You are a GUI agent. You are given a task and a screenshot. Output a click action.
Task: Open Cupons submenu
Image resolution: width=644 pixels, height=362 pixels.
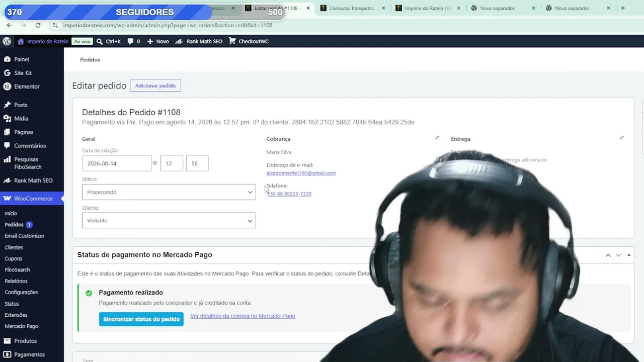point(14,258)
